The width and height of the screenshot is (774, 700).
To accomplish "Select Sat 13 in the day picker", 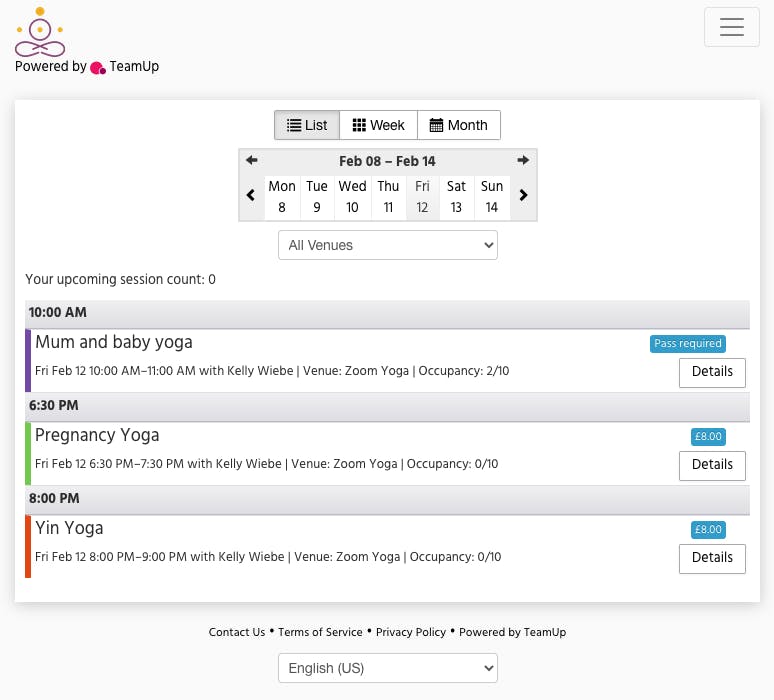I will (456, 197).
